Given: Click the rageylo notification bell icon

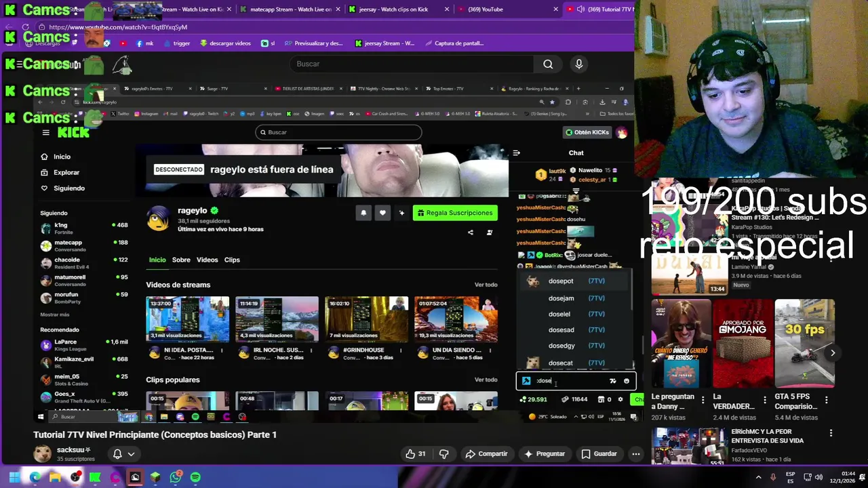Looking at the screenshot, I should coord(363,213).
